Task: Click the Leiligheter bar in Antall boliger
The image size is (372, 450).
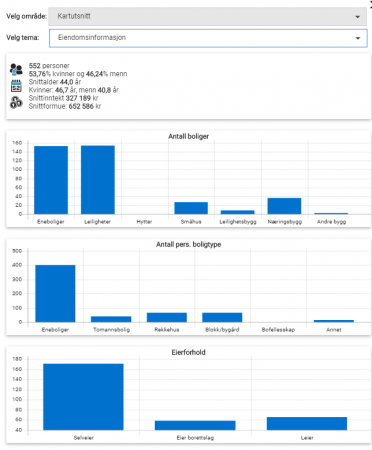Action: pos(98,180)
